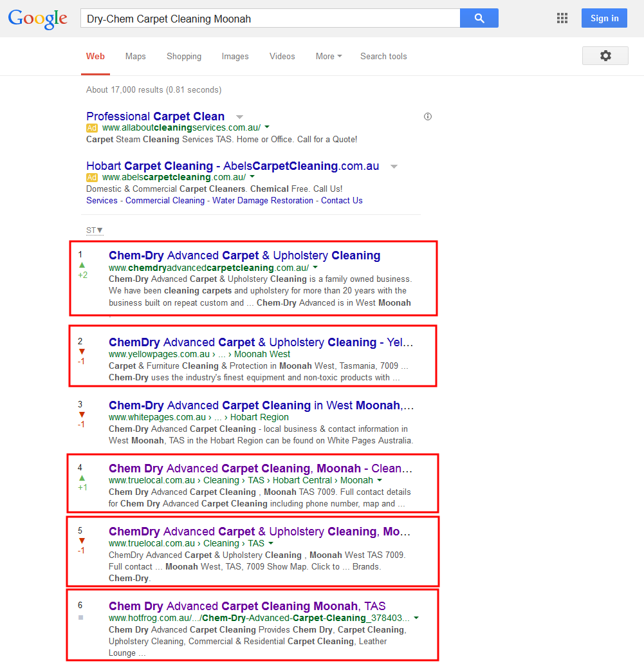The width and height of the screenshot is (644, 668).
Task: Open Search tools
Action: click(x=383, y=56)
